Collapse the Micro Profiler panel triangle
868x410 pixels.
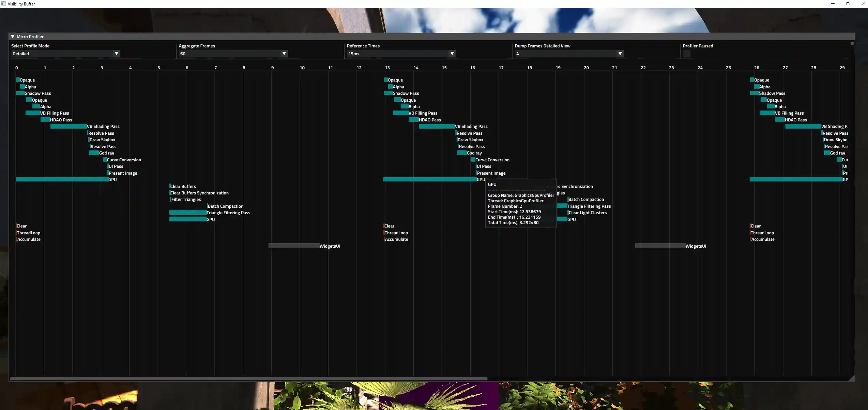pos(13,36)
